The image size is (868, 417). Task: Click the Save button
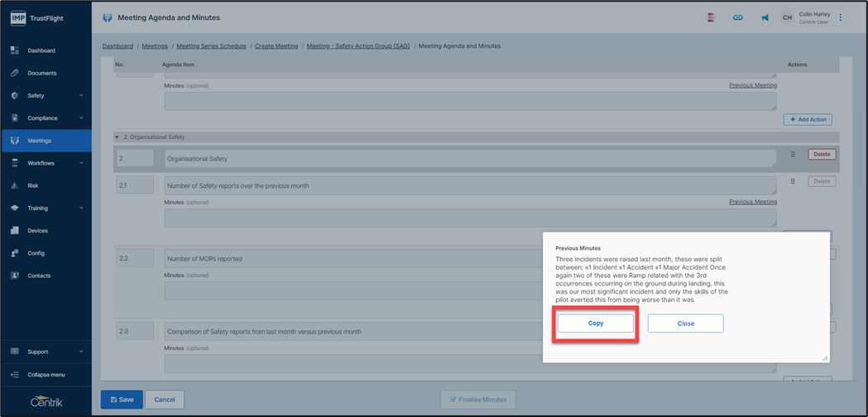[x=122, y=400]
